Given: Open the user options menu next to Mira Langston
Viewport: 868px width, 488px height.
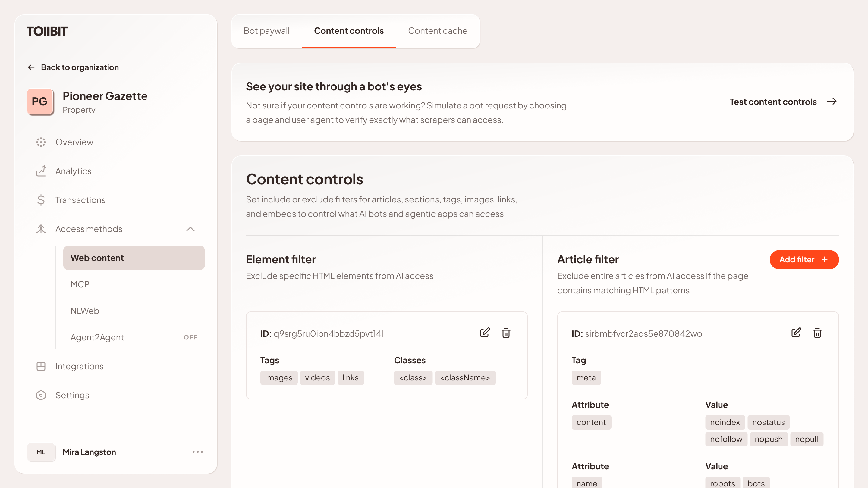Looking at the screenshot, I should [x=197, y=452].
